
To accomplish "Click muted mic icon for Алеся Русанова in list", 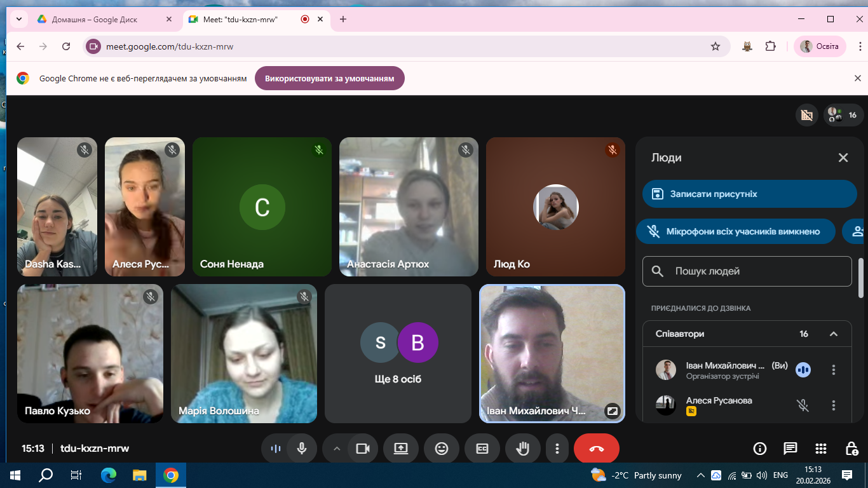I will tap(803, 405).
